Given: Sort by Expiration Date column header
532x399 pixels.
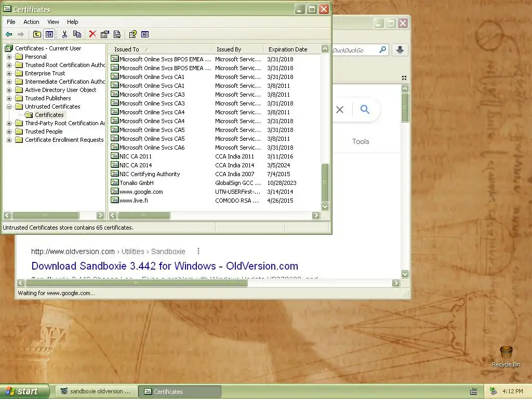Looking at the screenshot, I should click(292, 49).
